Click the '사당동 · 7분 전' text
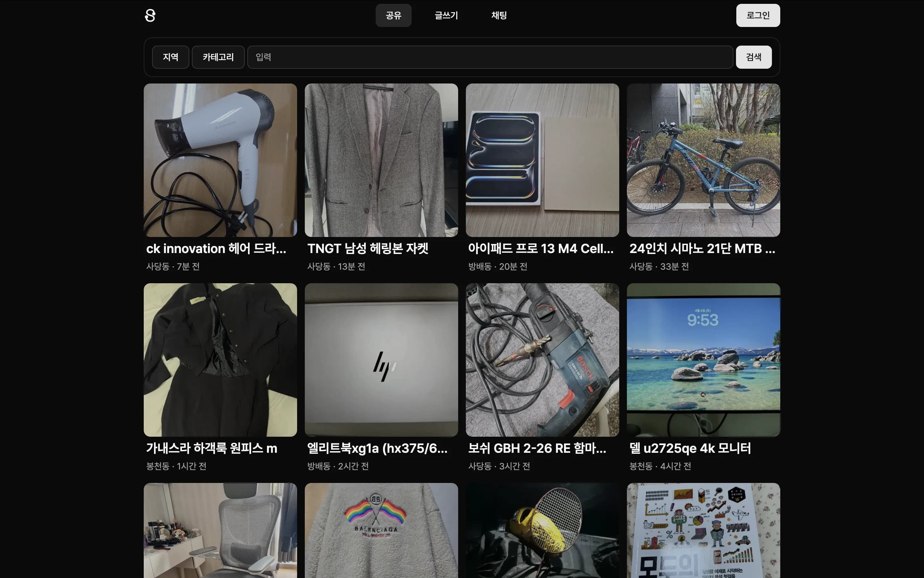Viewport: 924px width, 578px height. (x=173, y=267)
